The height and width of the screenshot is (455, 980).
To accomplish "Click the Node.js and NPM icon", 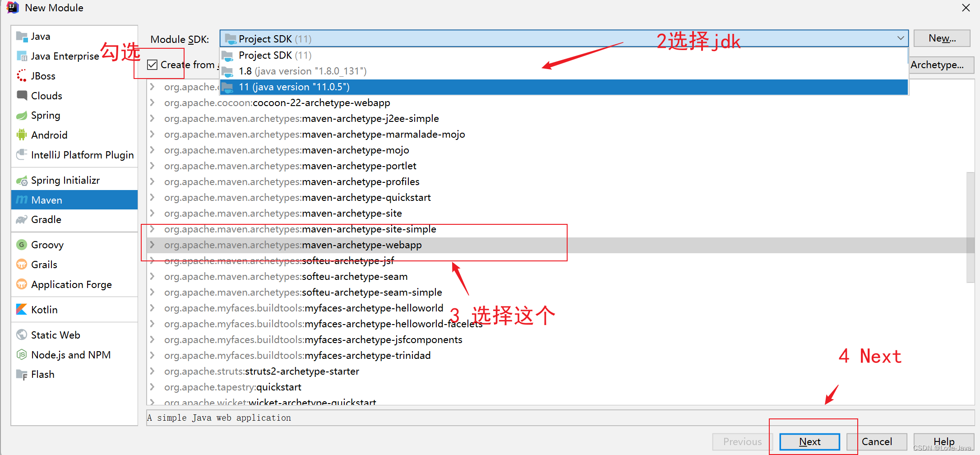I will [22, 354].
